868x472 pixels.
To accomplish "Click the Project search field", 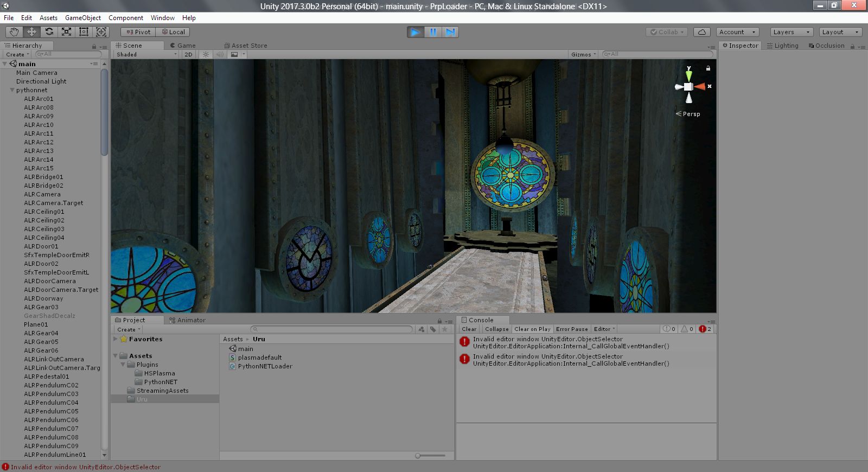I will tap(332, 329).
